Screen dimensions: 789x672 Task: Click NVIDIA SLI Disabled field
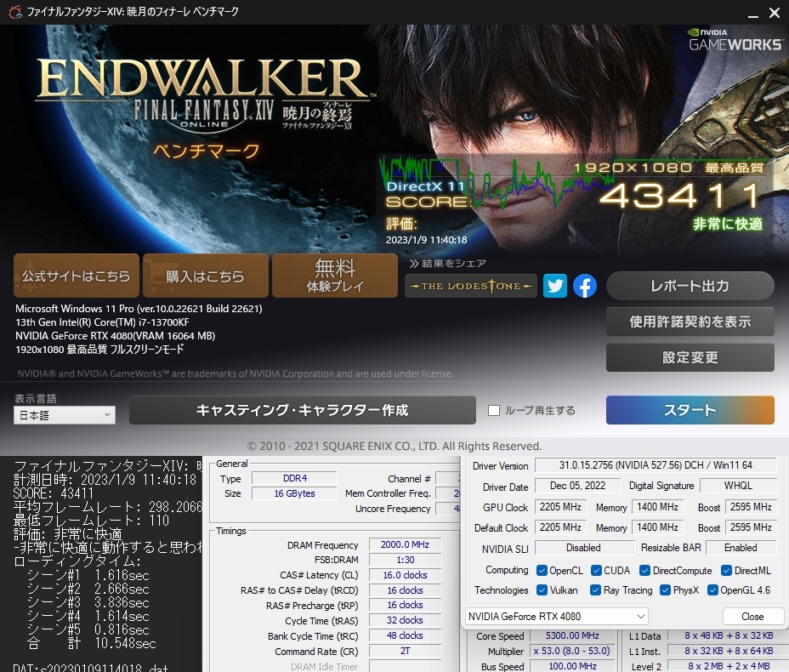584,548
